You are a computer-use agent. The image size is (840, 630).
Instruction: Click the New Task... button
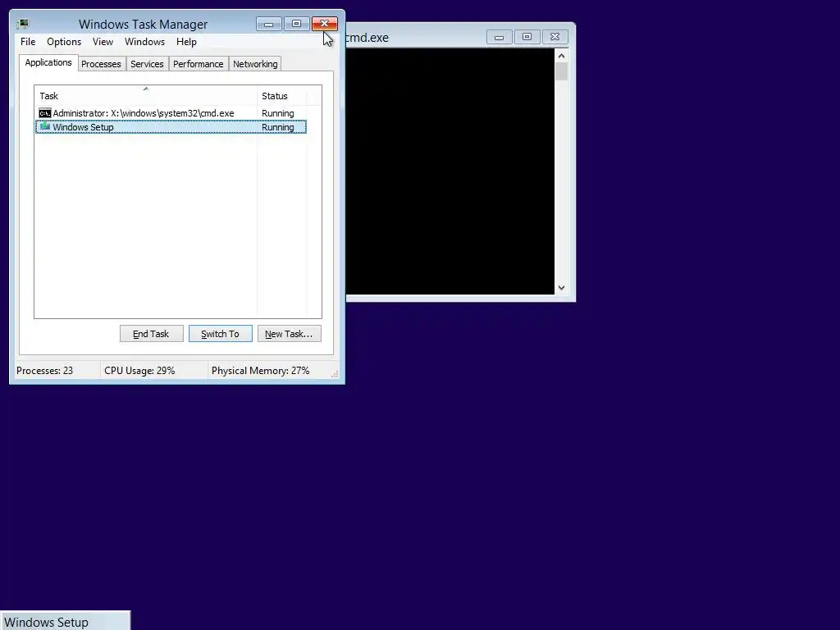(290, 334)
